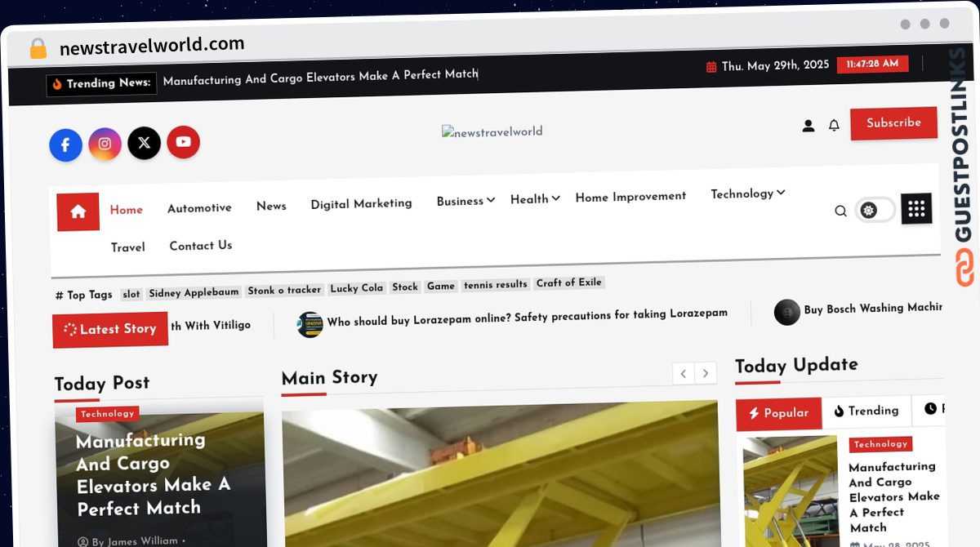980x547 pixels.
Task: Open the search magnifier icon
Action: [840, 211]
